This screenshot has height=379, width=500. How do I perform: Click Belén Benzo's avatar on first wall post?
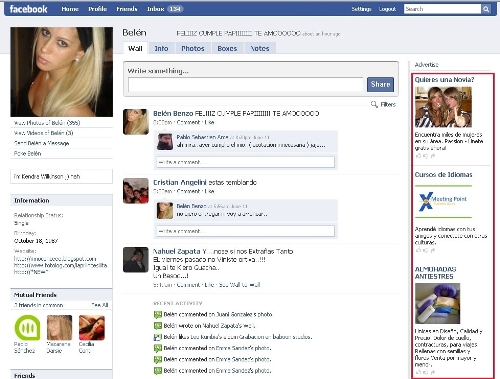click(136, 122)
